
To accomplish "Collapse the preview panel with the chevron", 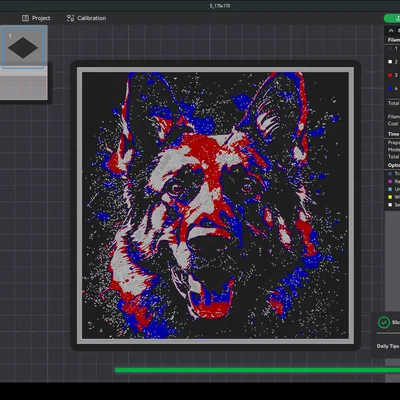I will pyautogui.click(x=391, y=31).
